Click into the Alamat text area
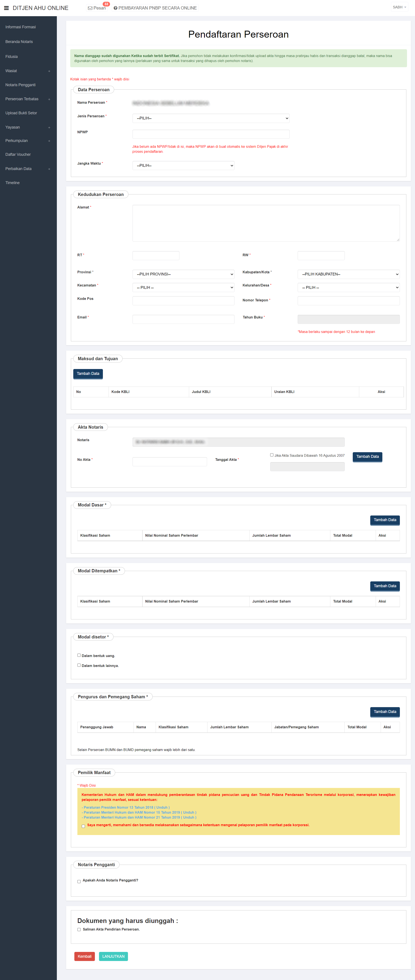This screenshot has width=415, height=980. [x=266, y=223]
